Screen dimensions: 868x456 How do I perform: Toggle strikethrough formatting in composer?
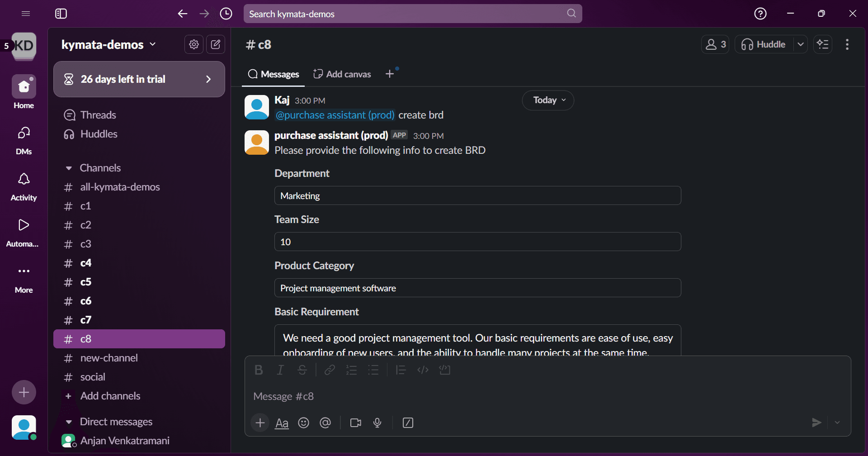pyautogui.click(x=302, y=370)
